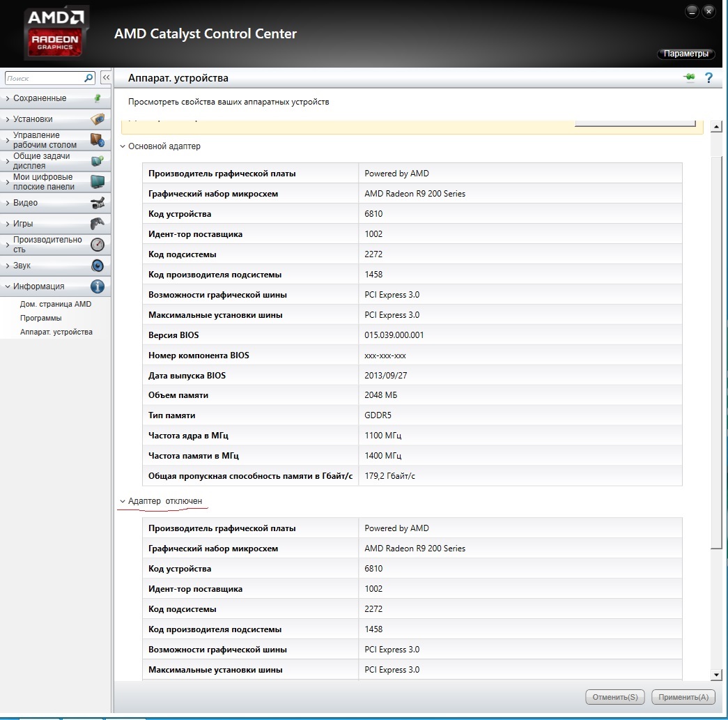Screen dimensions: 728x720
Task: Click memory type value GDDR5
Action: pos(378,415)
